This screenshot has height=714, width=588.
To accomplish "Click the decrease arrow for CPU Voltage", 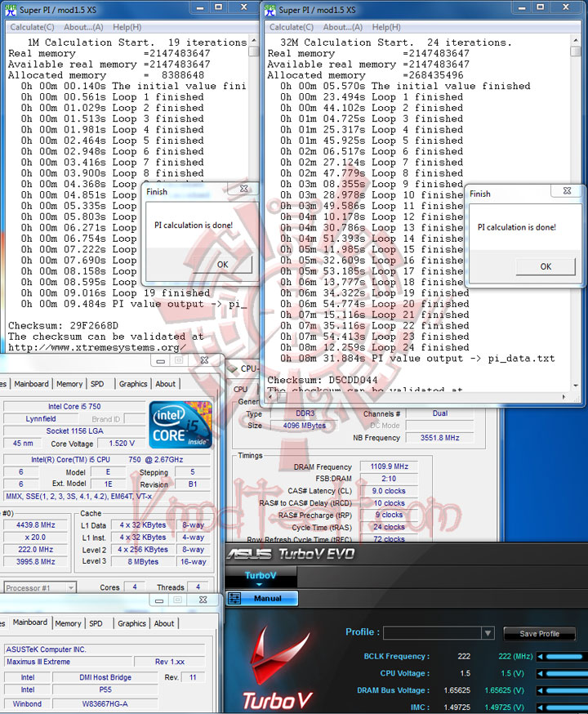I will point(540,673).
